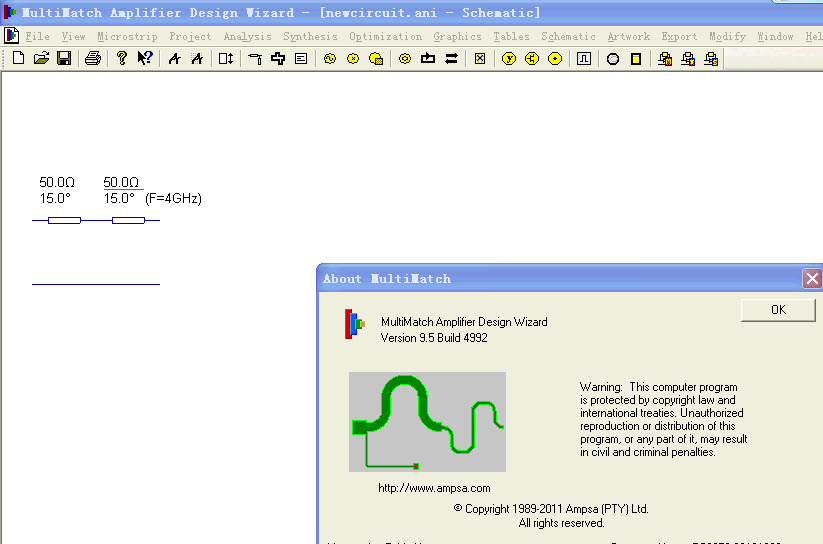
Task: Click the first network computer icon
Action: [665, 58]
